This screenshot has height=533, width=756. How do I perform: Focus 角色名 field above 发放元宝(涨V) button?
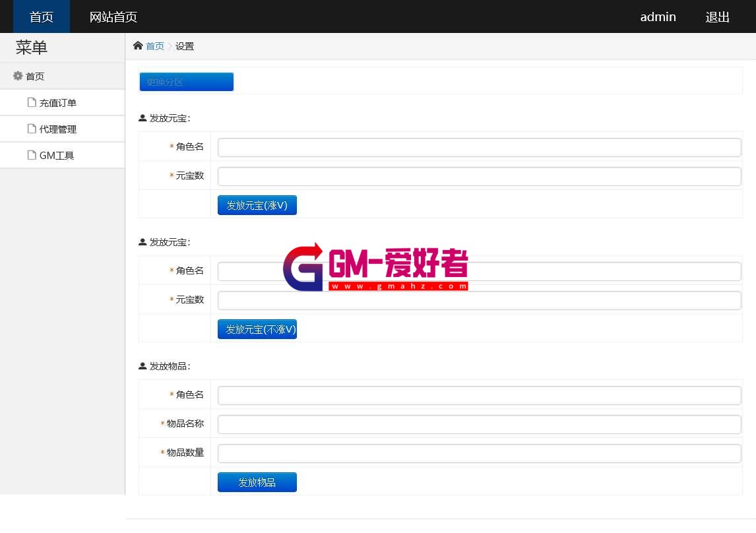pos(479,147)
